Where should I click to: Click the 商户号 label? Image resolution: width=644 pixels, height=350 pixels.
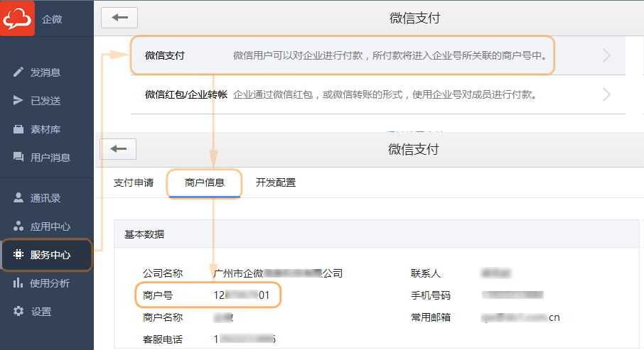coord(158,295)
